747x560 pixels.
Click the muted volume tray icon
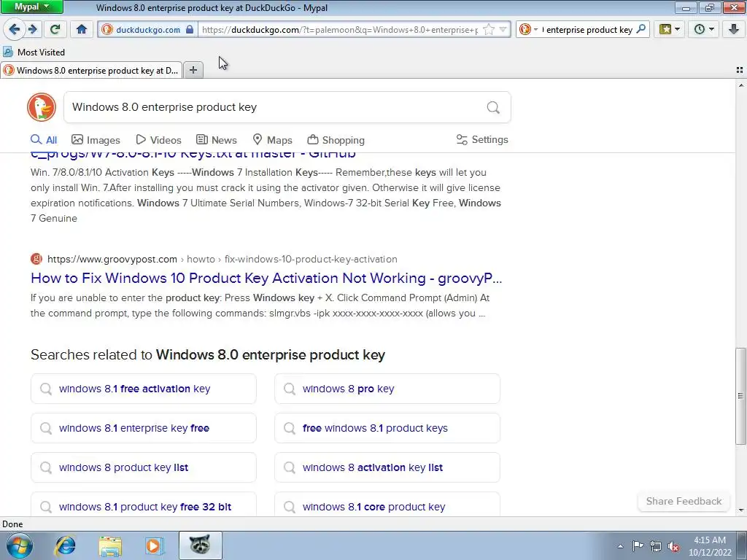(673, 546)
